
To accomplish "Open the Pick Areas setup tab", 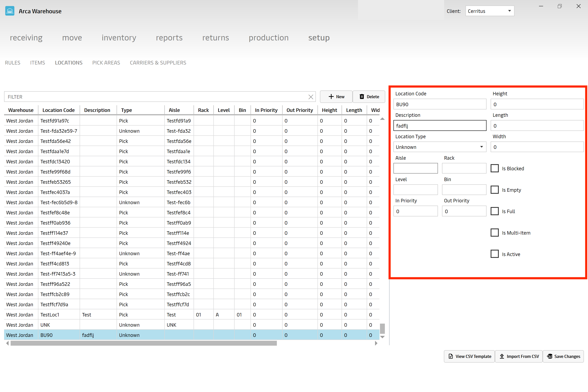I will tap(106, 62).
